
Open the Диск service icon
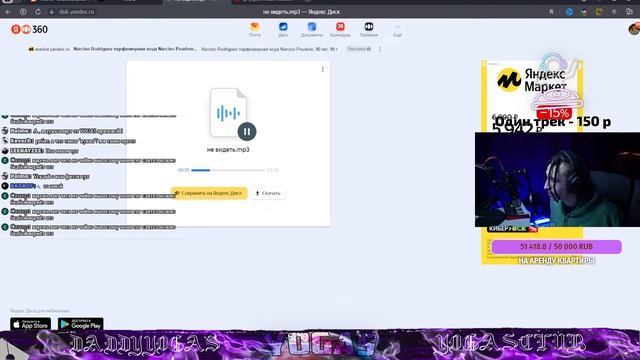coord(283,29)
